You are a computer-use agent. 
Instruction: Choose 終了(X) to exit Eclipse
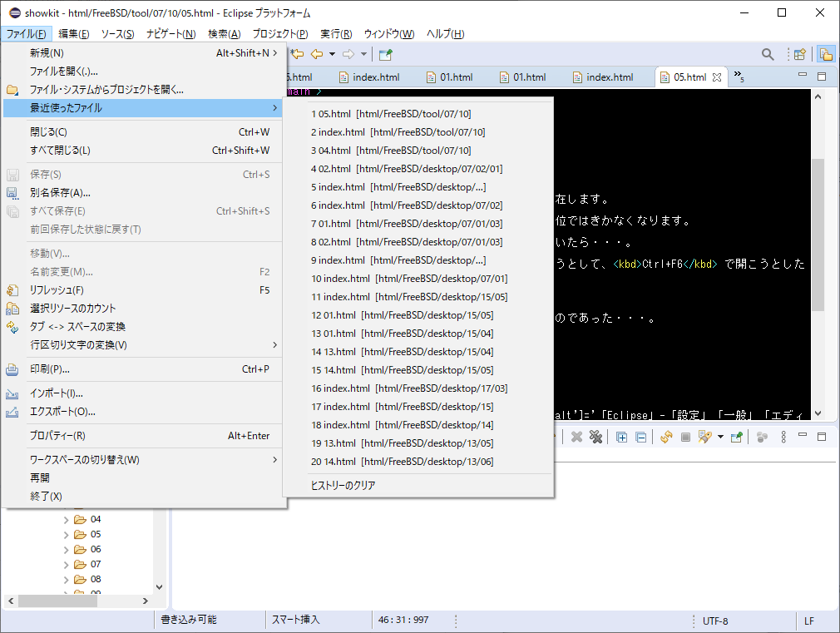click(x=142, y=496)
